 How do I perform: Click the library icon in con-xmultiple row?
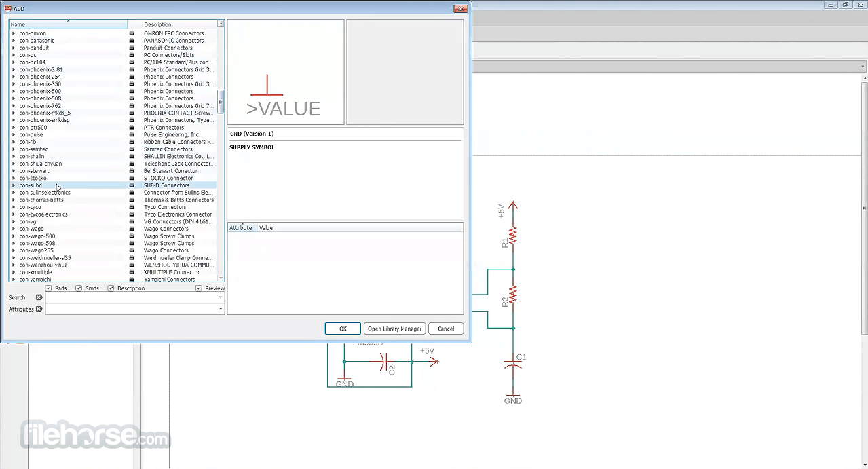pos(132,272)
